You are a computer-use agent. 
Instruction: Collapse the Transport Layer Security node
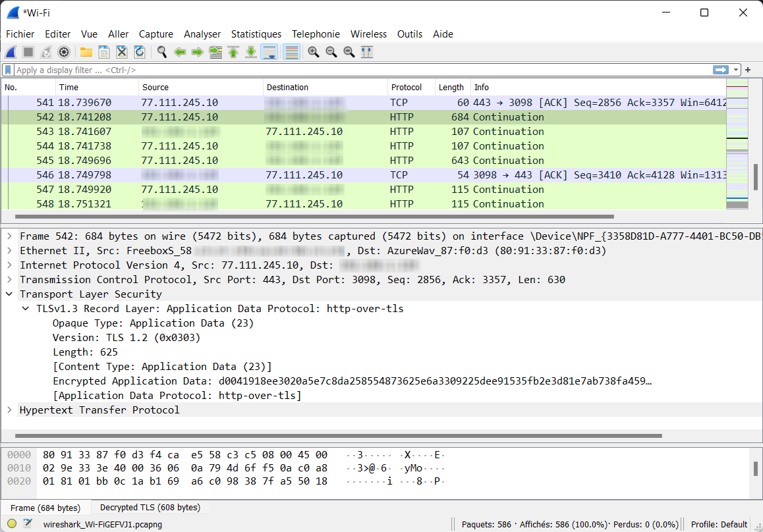click(9, 294)
